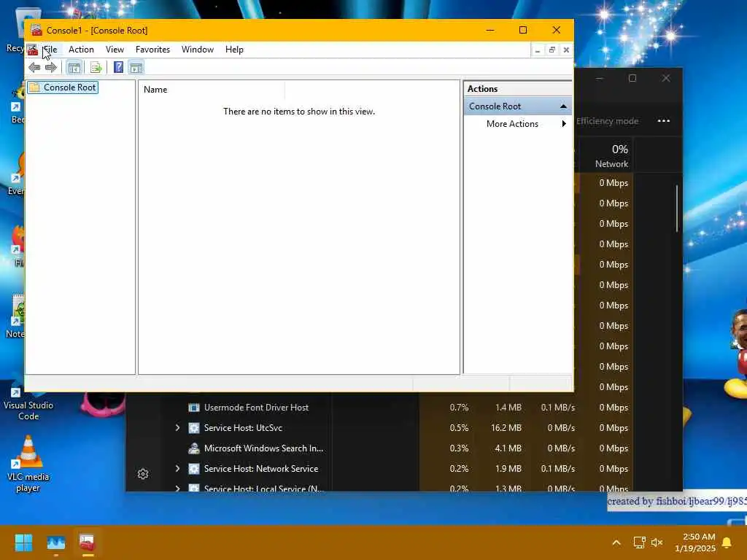Open the Help toolbar icon
The width and height of the screenshot is (747, 560).
119,68
